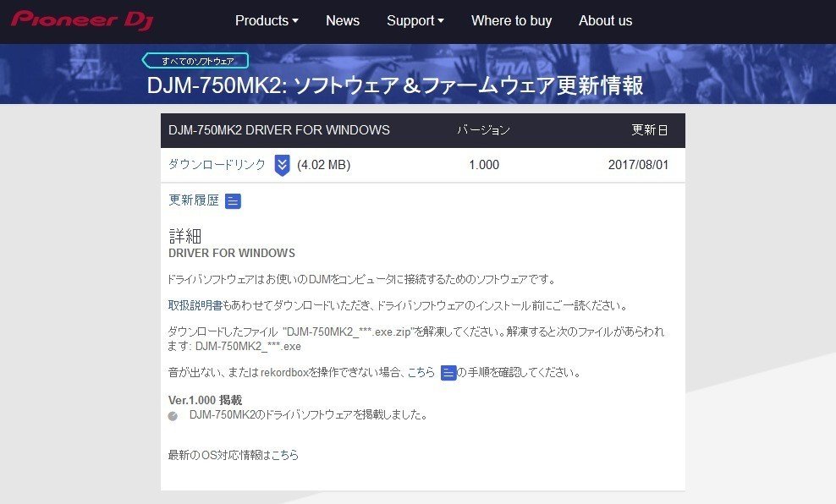Open the Where to buy page
Viewport: 836px width, 504px height.
511,21
